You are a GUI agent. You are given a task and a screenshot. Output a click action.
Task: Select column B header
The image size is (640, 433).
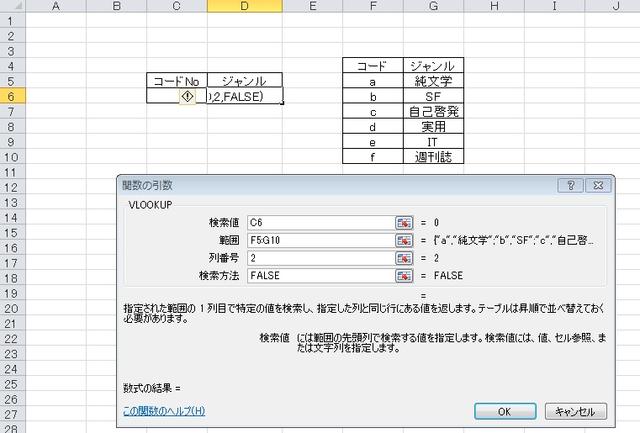[116, 6]
